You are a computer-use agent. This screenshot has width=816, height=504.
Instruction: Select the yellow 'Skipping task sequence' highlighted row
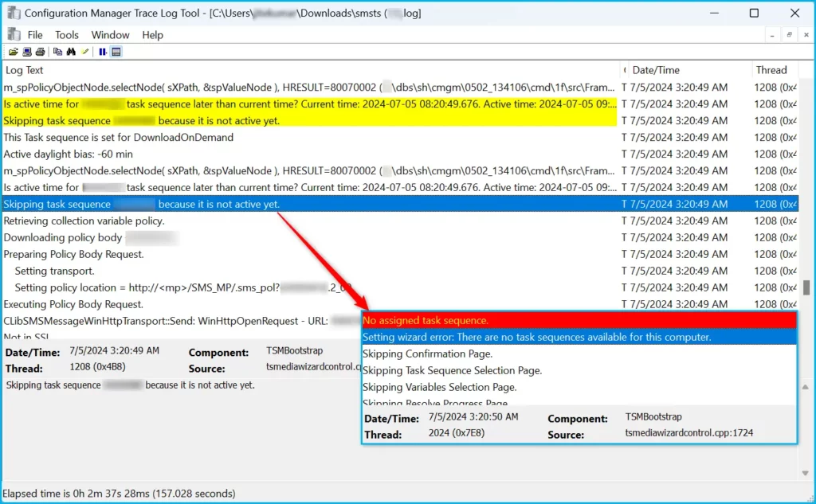(400, 121)
